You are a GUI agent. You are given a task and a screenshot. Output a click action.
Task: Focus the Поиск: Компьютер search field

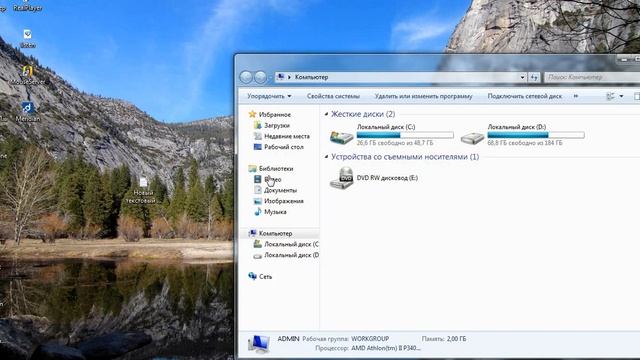coord(592,77)
